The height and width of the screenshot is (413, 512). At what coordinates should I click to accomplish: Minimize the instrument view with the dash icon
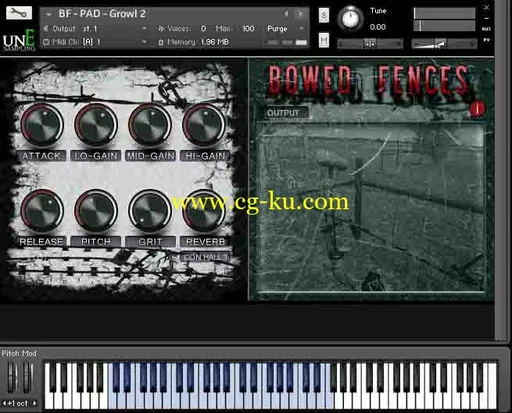pyautogui.click(x=486, y=18)
